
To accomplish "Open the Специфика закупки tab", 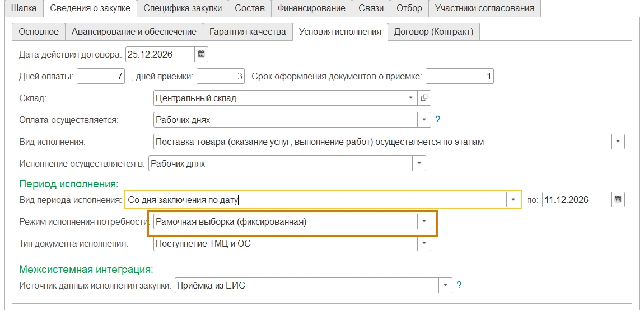I will (183, 8).
